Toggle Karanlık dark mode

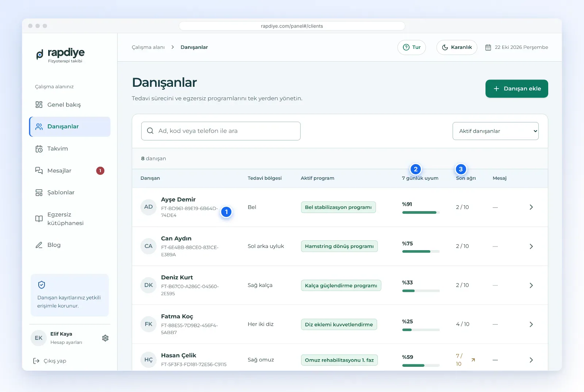click(x=457, y=47)
